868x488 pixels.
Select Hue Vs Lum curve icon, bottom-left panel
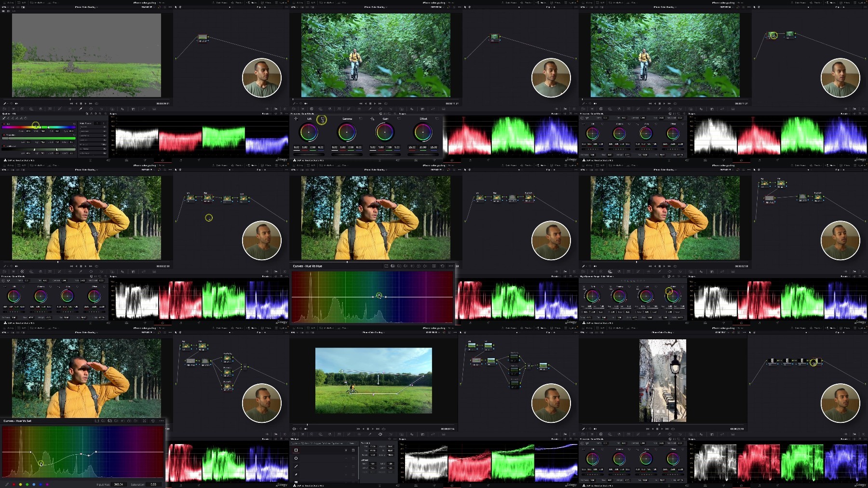[x=116, y=421]
